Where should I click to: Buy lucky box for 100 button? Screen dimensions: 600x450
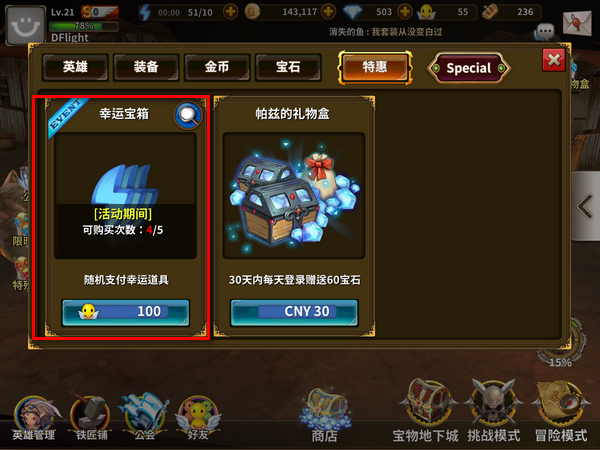(126, 312)
